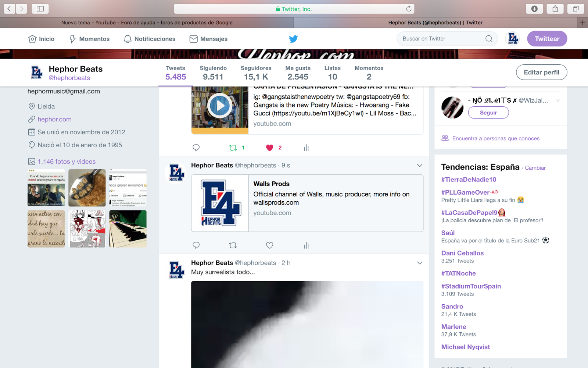The width and height of the screenshot is (588, 368).
Task: Dismiss the WizJai follow suggestion
Action: point(558,100)
